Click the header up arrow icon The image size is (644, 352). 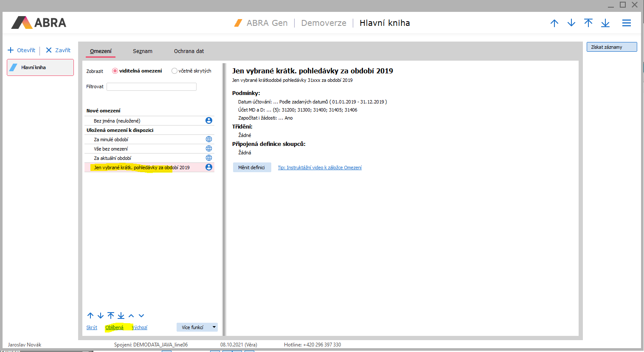[554, 23]
